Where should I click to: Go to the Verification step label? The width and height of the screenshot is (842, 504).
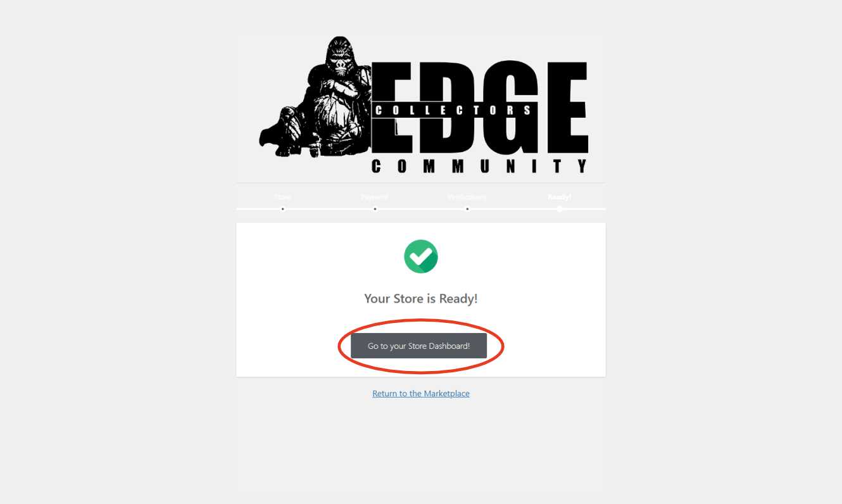467,197
